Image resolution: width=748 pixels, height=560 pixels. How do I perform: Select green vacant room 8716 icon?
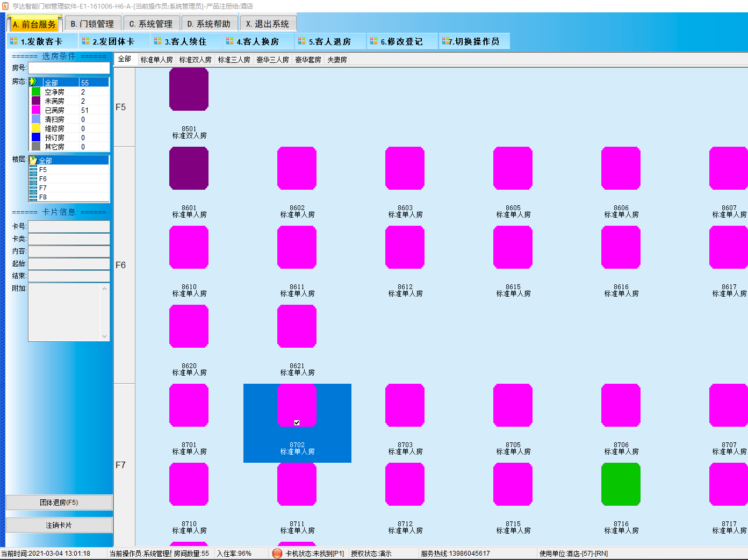(621, 484)
